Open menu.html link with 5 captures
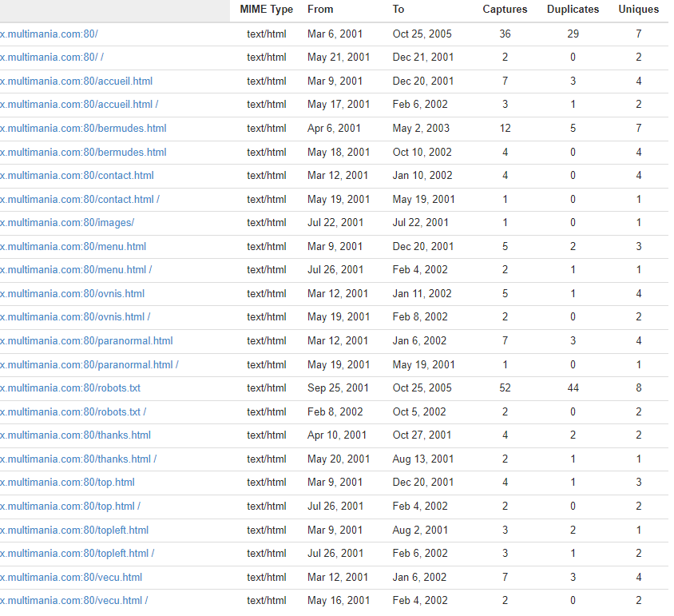This screenshot has height=616, width=674. [x=73, y=247]
